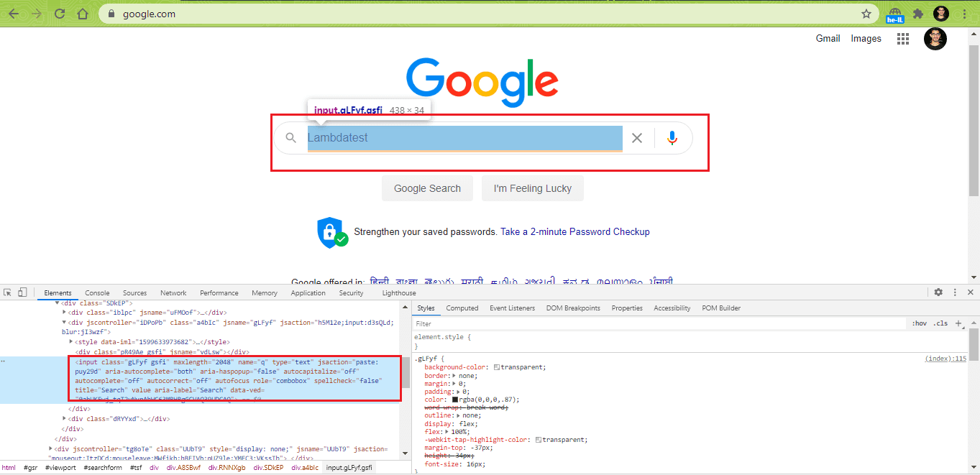The height and width of the screenshot is (475, 980).
Task: Collapse the div jscontroller "iDPoPb" node
Action: tap(64, 323)
